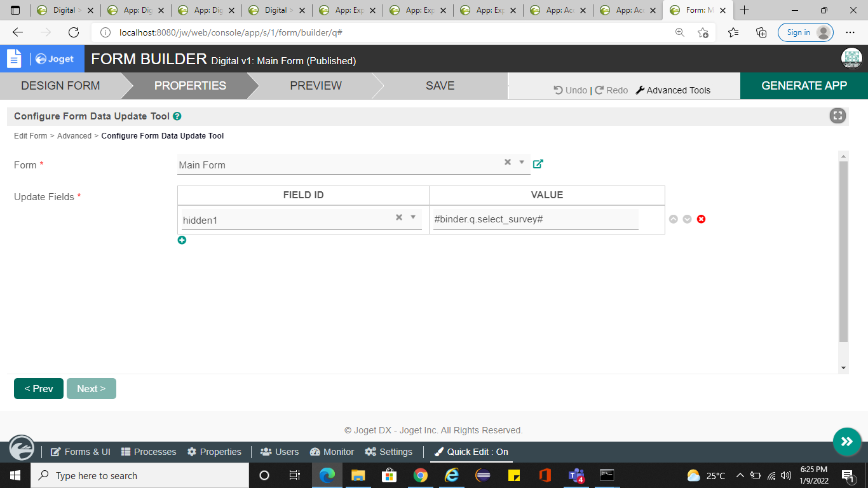
Task: Clear the Main Form selection
Action: point(508,162)
